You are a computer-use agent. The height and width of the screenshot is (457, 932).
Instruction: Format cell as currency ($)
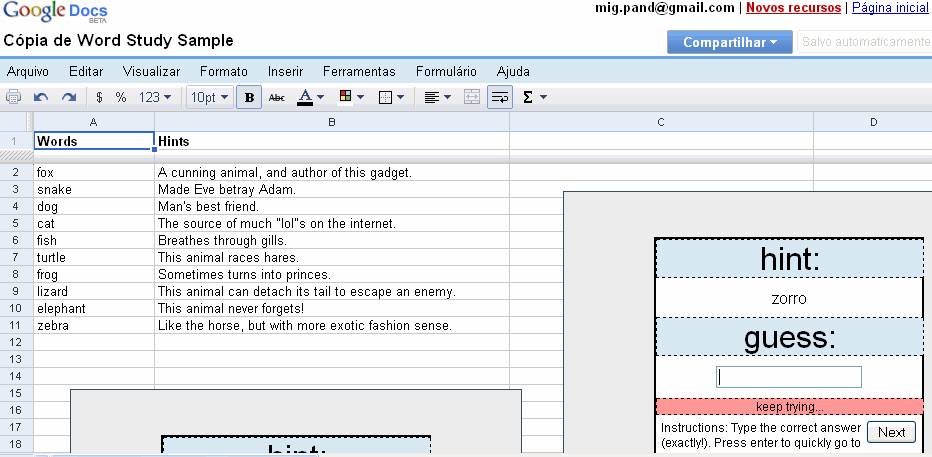tap(99, 97)
